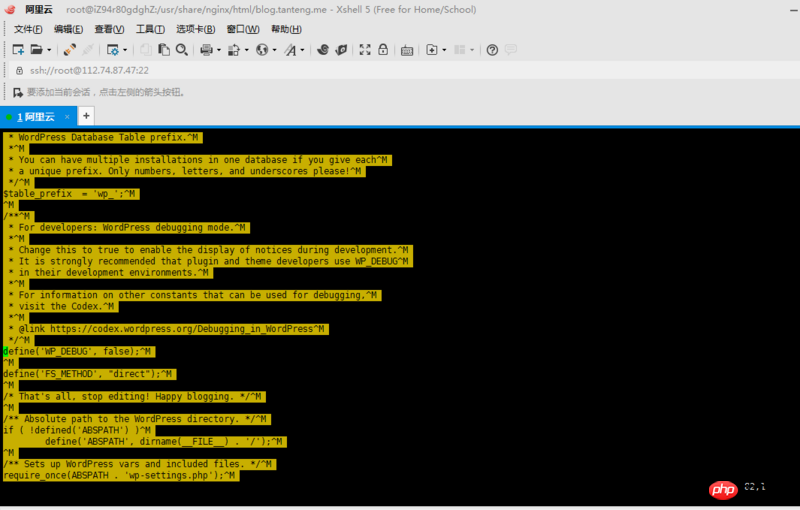
Task: Click the New Session toolbar icon
Action: [18, 49]
